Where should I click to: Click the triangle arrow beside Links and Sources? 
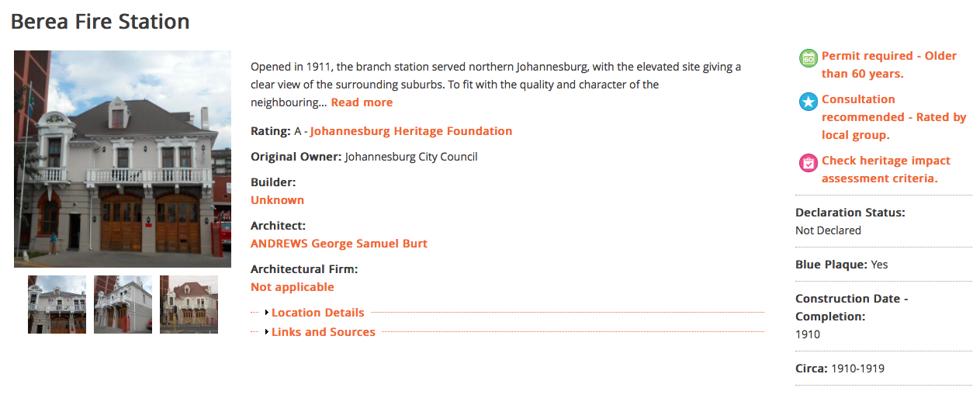click(x=266, y=332)
